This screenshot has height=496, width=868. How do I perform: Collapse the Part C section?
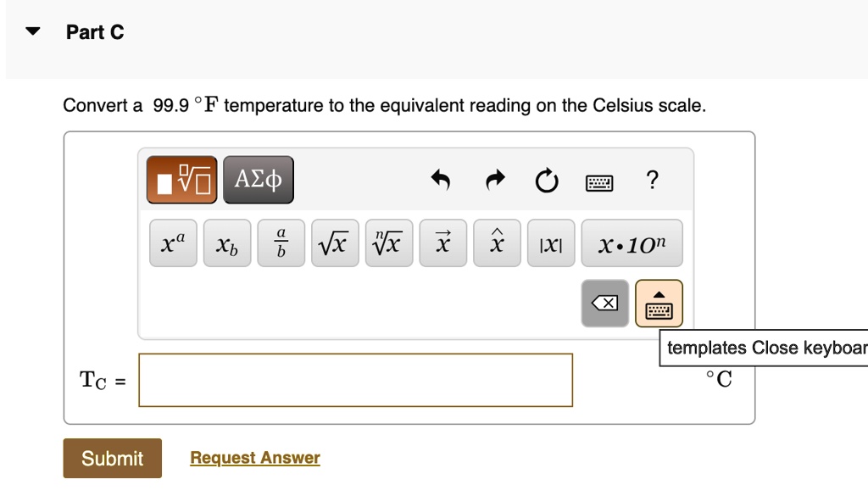[x=31, y=31]
